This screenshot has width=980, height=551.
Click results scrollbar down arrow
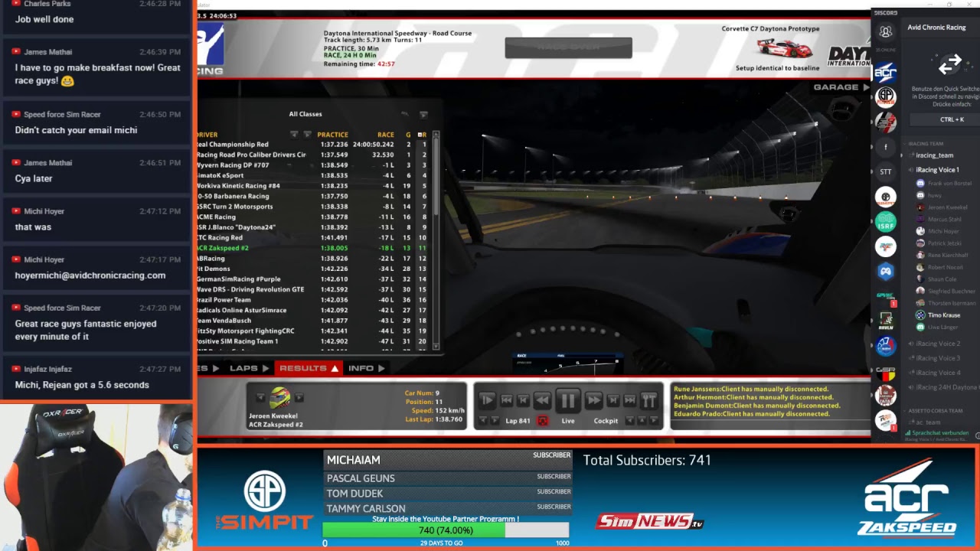click(437, 347)
